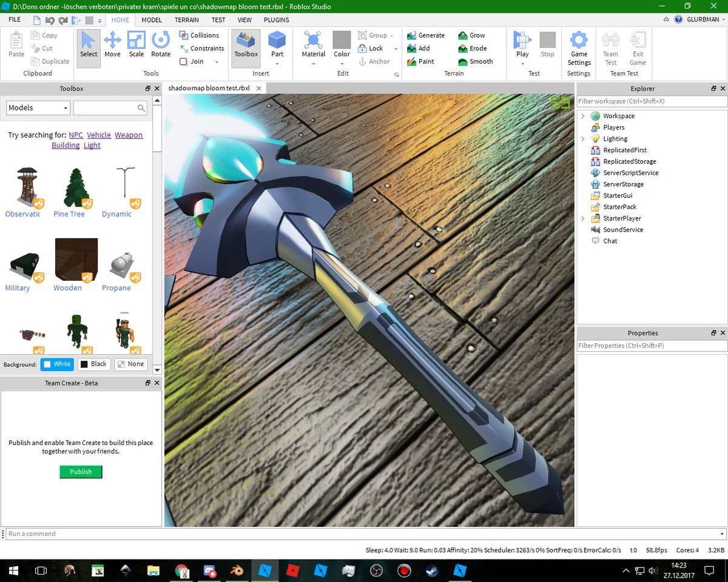728x582 pixels.
Task: Open the Lock dropdown arrow
Action: pos(396,48)
